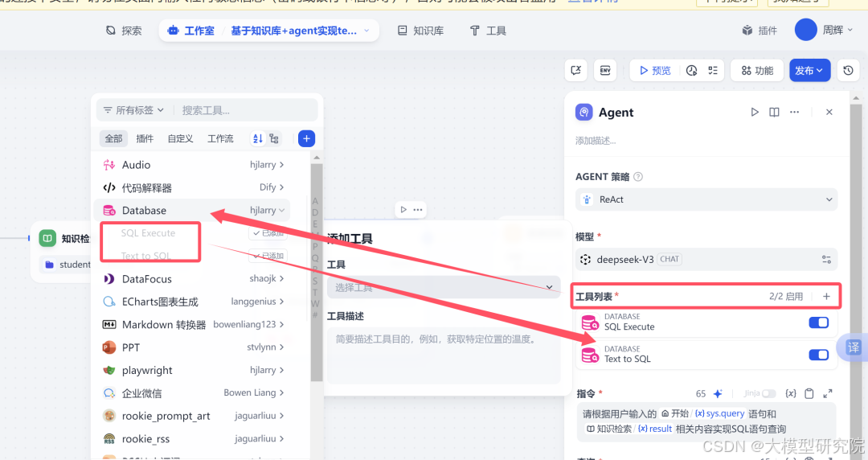Screen dimensions: 868x460
Task: Select the 知识检 knowledge retrieval node
Action: (62, 253)
